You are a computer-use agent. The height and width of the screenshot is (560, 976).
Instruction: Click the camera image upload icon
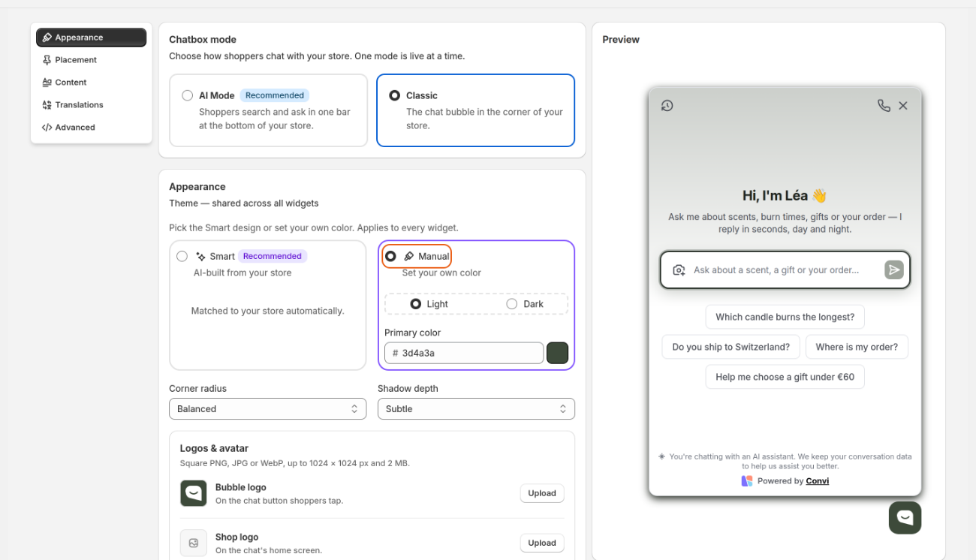(679, 270)
